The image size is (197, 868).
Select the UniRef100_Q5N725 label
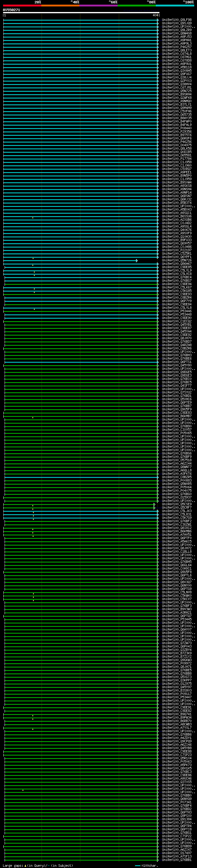[x=177, y=91]
